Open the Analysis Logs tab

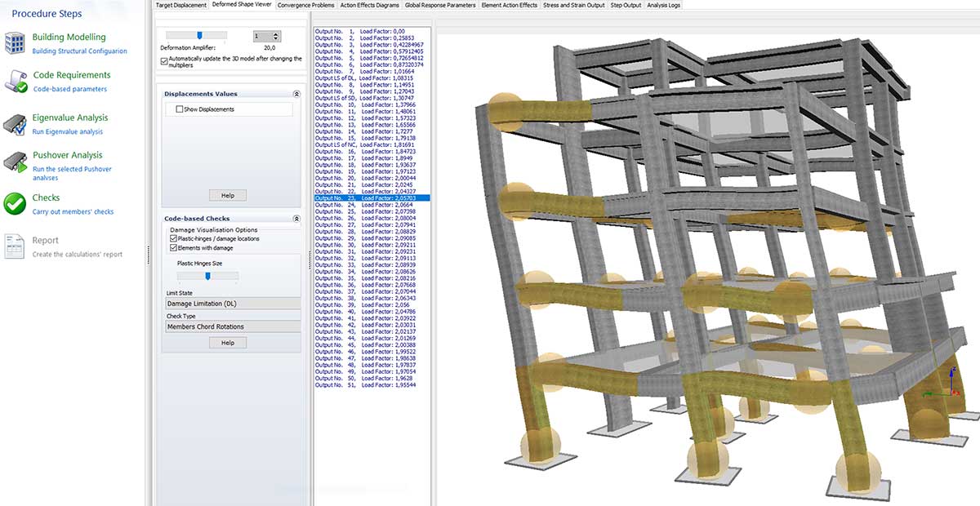(663, 5)
